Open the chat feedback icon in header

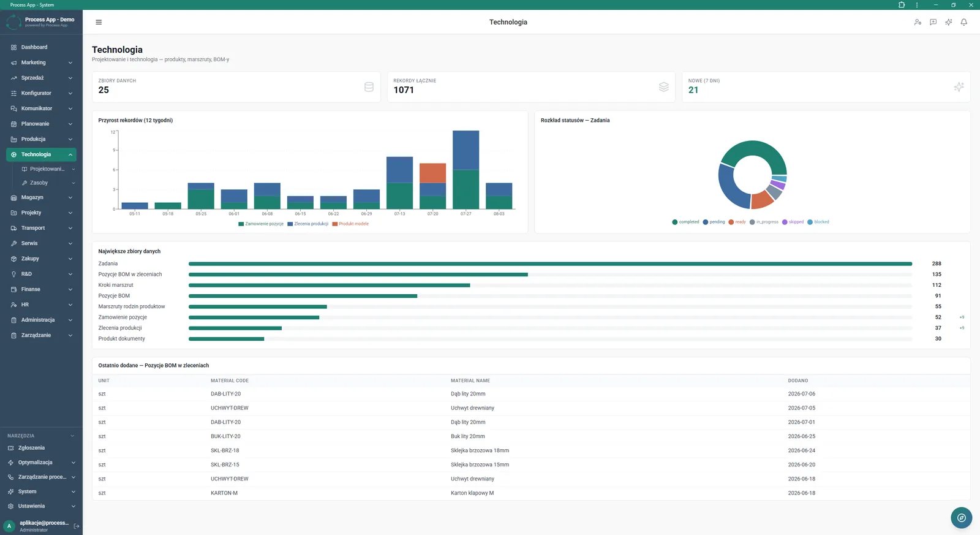pyautogui.click(x=933, y=22)
